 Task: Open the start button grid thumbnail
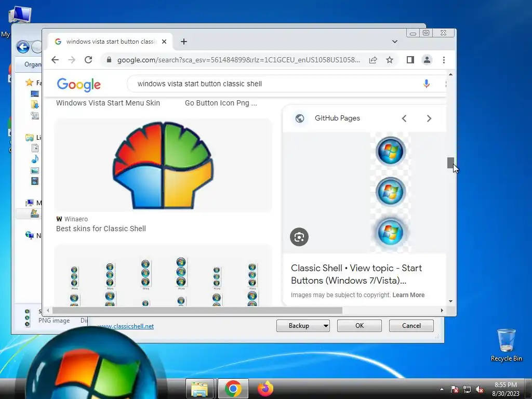point(163,275)
